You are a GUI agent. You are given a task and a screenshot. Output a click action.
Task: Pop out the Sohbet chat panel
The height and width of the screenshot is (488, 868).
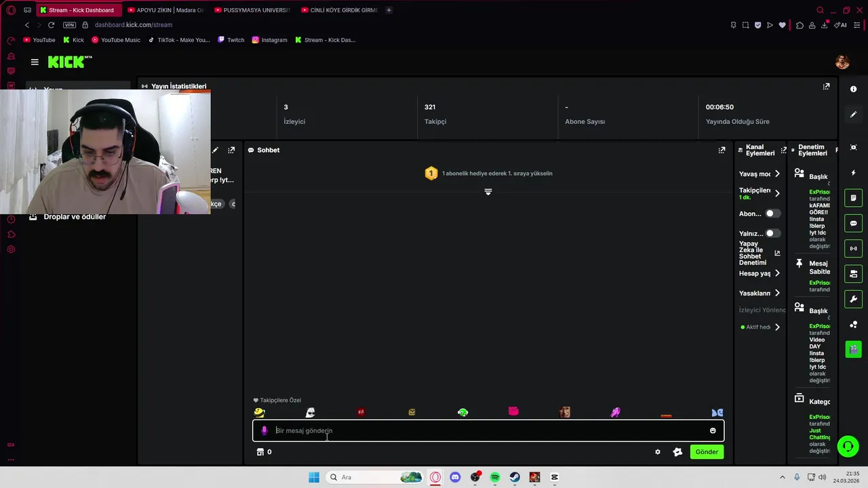pos(722,150)
